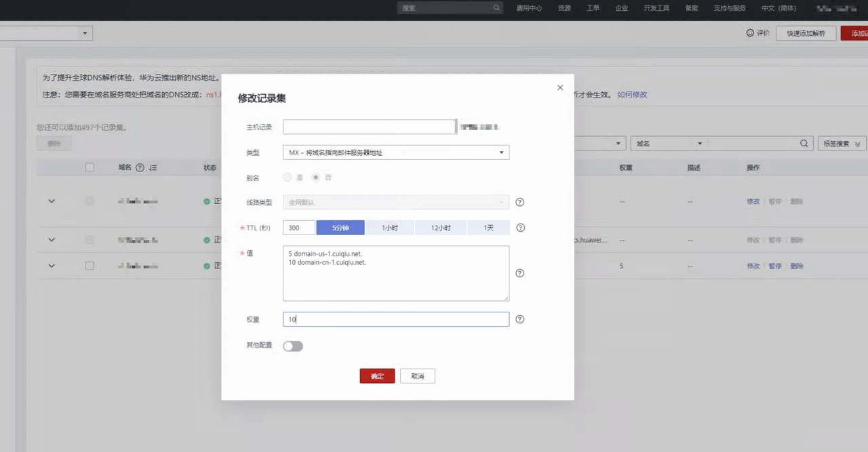The width and height of the screenshot is (868, 452).
Task: Tick checkbox of the cs.huawei record row
Action: pos(90,240)
